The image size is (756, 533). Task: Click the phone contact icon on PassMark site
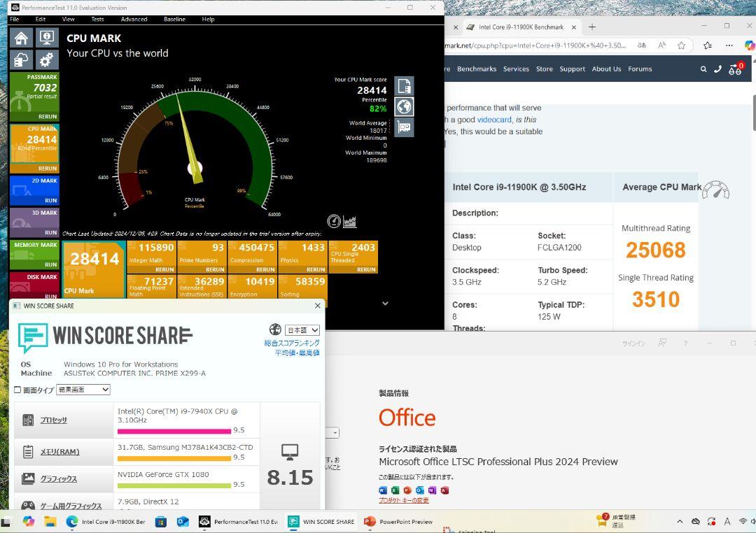tap(718, 69)
